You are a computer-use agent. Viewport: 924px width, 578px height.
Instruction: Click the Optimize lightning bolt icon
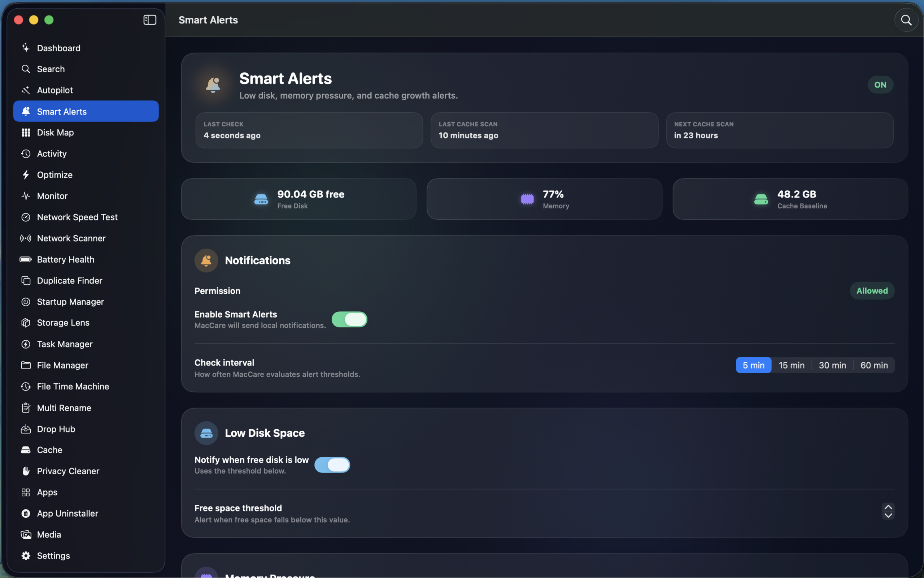point(26,175)
